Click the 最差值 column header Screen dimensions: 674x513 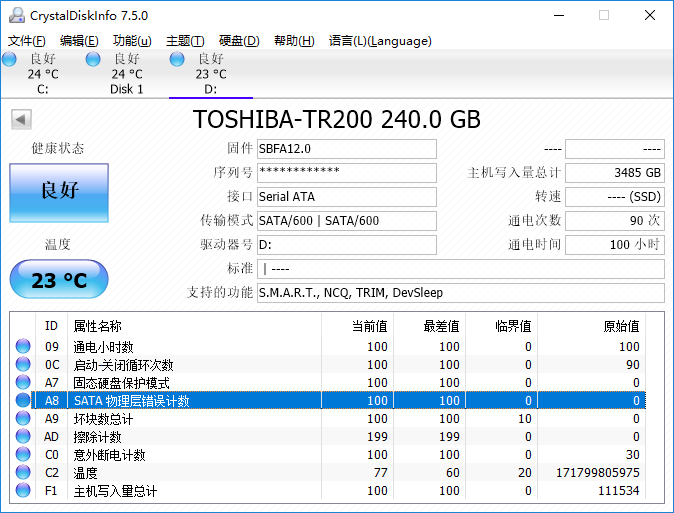point(429,326)
